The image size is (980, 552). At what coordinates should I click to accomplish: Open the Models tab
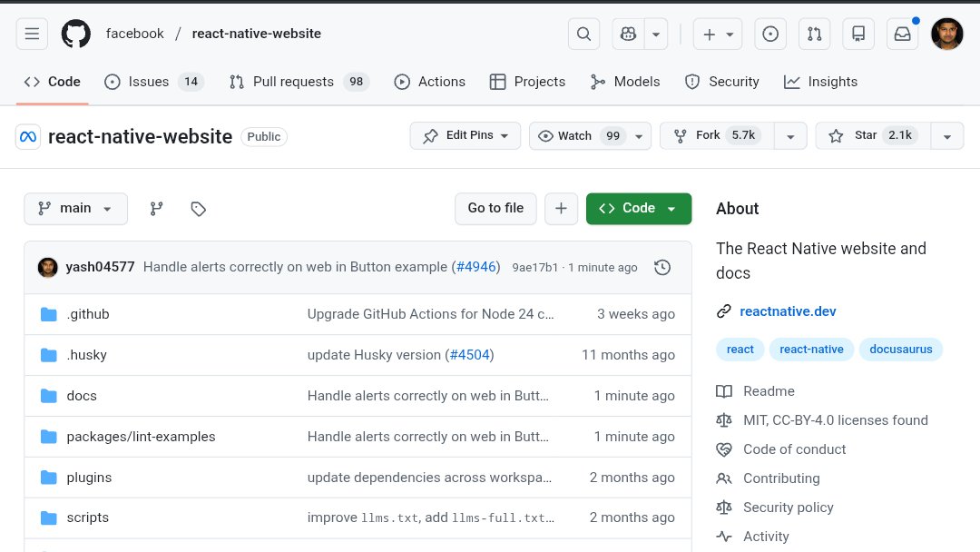pyautogui.click(x=625, y=82)
